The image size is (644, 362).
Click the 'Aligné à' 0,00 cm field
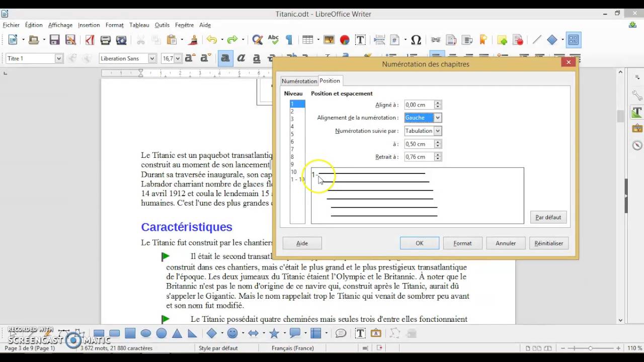coord(419,105)
